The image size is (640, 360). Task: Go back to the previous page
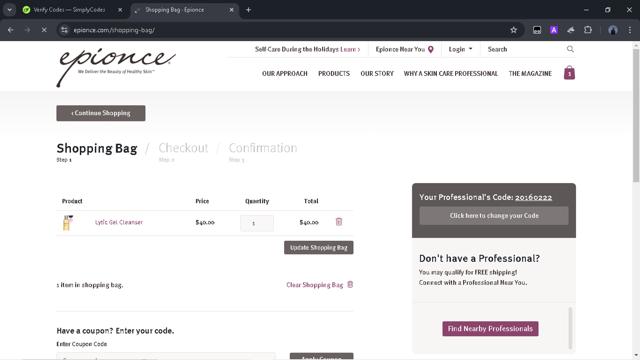[x=11, y=30]
